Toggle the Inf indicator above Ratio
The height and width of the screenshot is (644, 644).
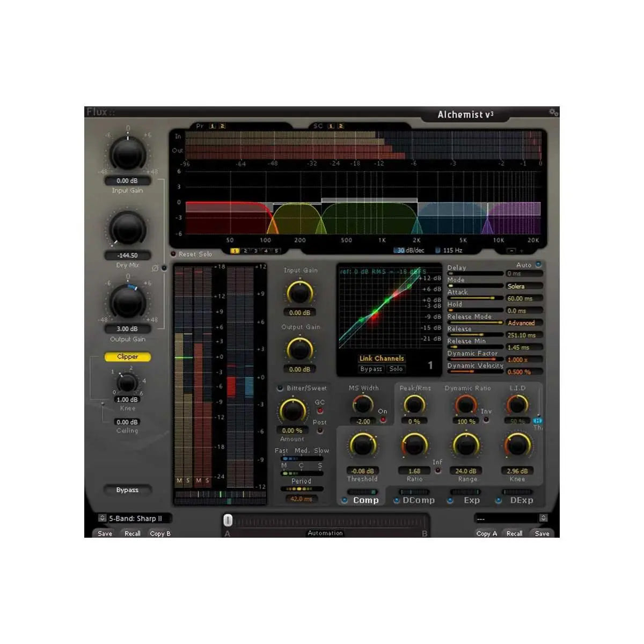[x=438, y=469]
